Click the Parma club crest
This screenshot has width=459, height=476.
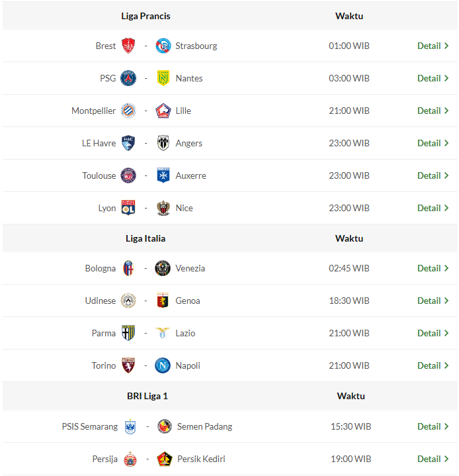(128, 333)
